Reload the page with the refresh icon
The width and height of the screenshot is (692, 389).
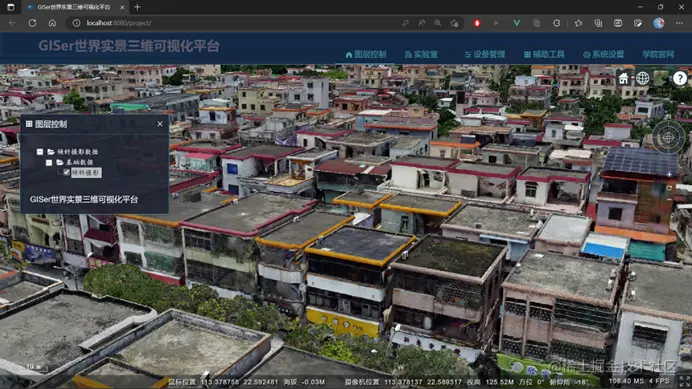click(x=32, y=23)
